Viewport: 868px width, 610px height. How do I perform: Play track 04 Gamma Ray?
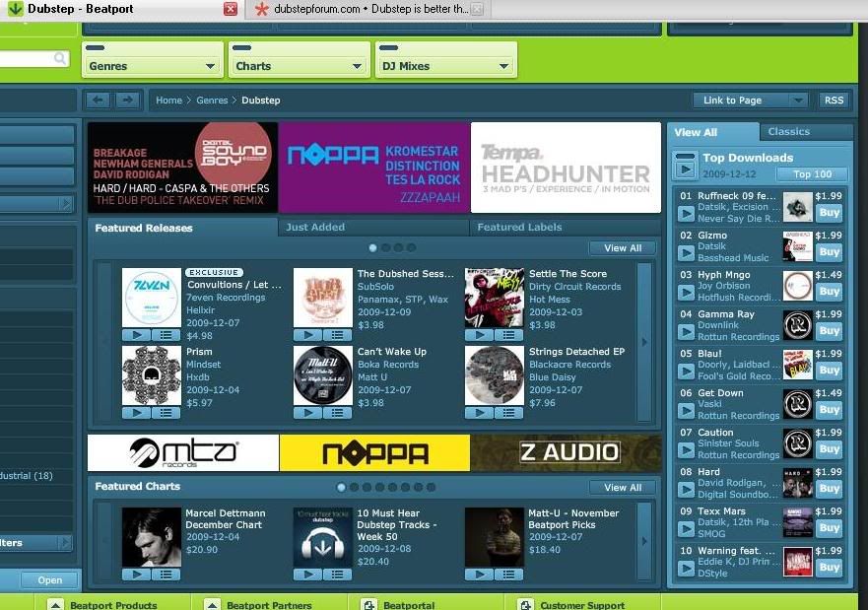pyautogui.click(x=686, y=331)
